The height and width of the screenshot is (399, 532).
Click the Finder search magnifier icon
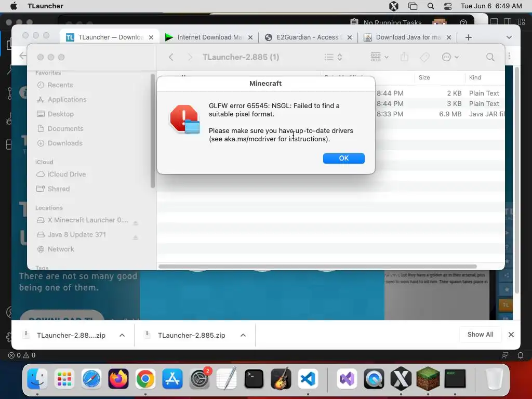[x=490, y=57]
